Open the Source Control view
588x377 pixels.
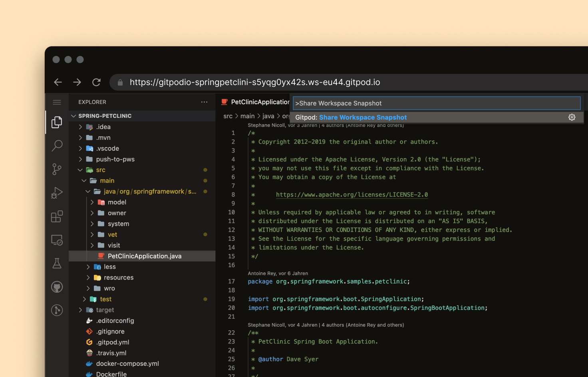pos(57,169)
